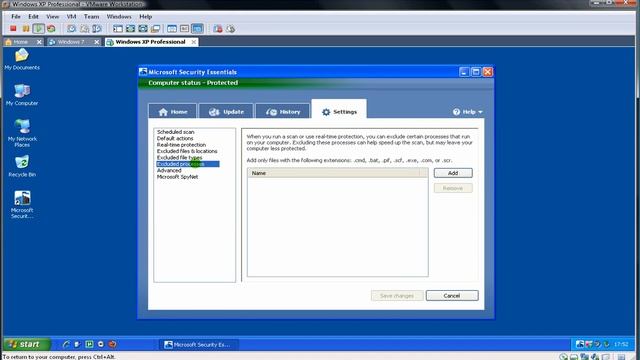Viewport: 640px width, 360px height.
Task: Open Microsoft Security Essentials desktop shortcut
Action: pos(22,204)
